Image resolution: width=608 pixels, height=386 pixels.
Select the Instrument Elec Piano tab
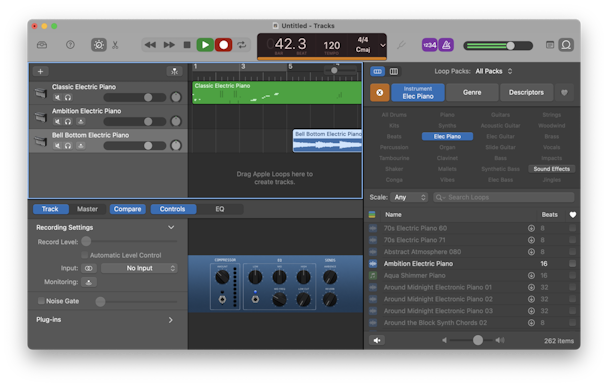click(418, 93)
